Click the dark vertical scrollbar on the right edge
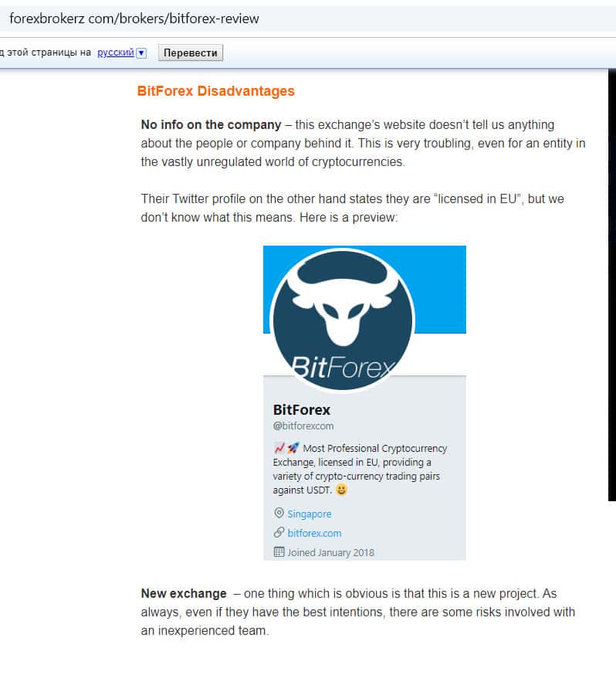Image resolution: width=616 pixels, height=692 pixels. click(612, 285)
